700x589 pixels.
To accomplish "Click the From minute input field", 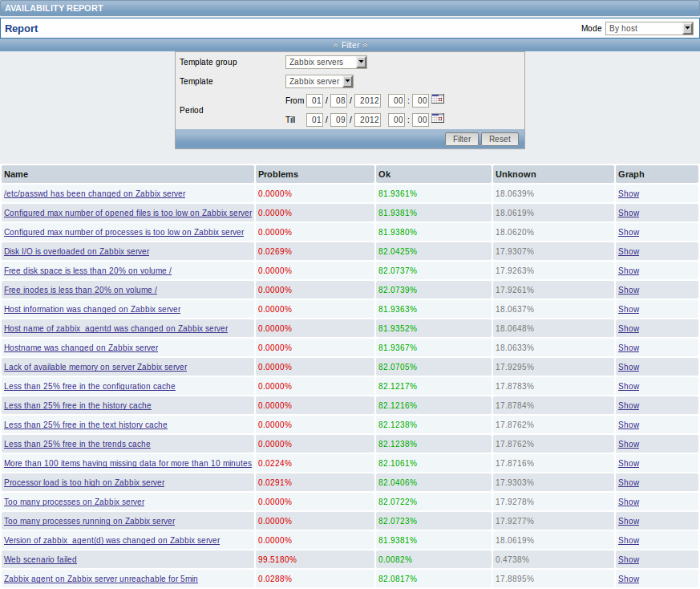I will (420, 100).
